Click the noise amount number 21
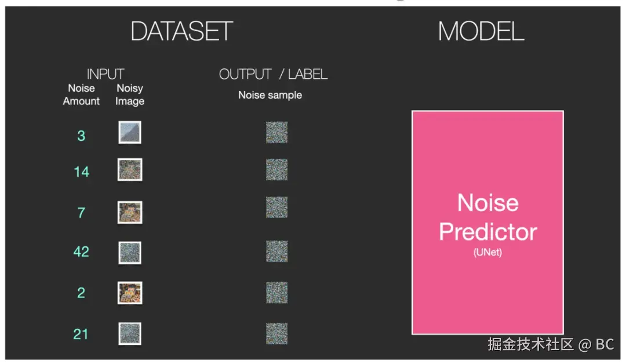Screen dimensions: 626x364 [81, 334]
